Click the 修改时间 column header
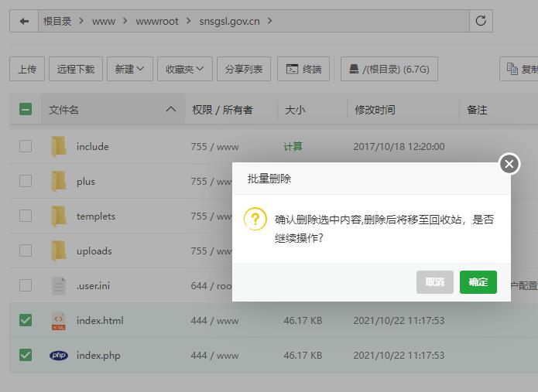Viewport: 538px width, 392px height. 375,110
